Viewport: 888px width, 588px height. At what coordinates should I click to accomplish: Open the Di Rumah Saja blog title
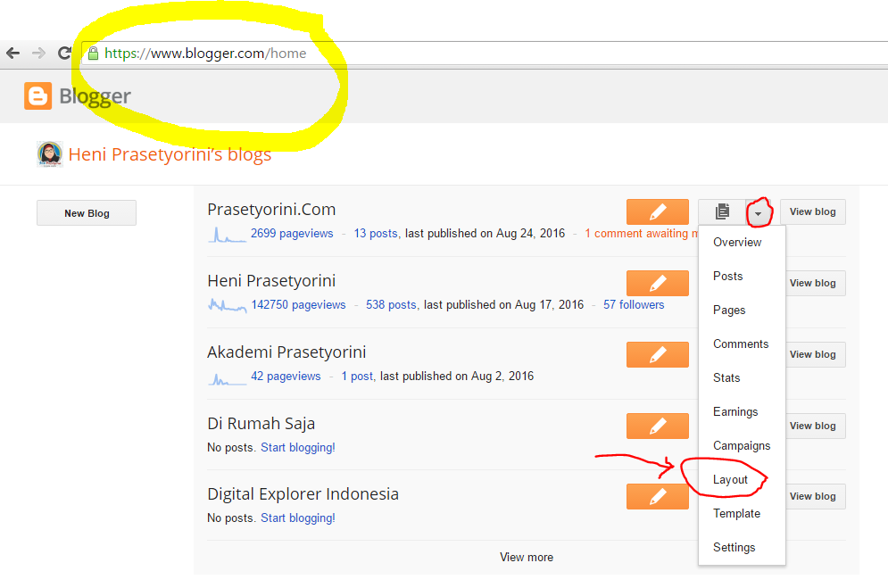tap(261, 423)
